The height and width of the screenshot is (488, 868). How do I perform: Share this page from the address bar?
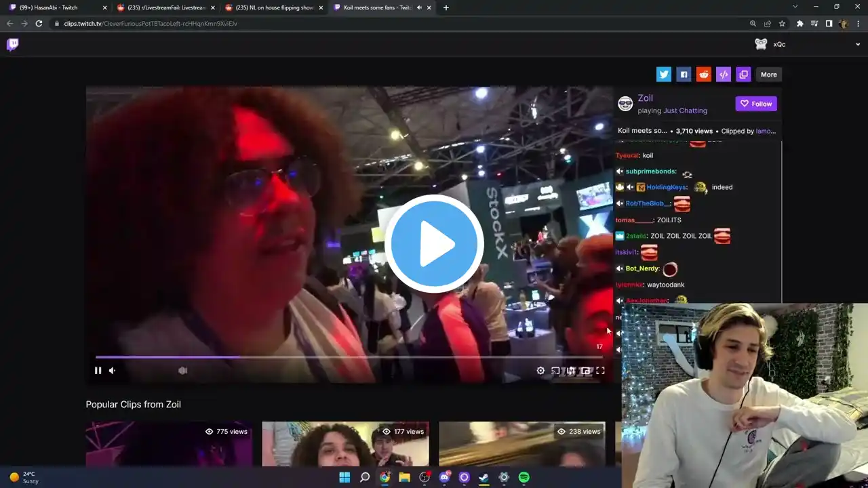tap(768, 23)
